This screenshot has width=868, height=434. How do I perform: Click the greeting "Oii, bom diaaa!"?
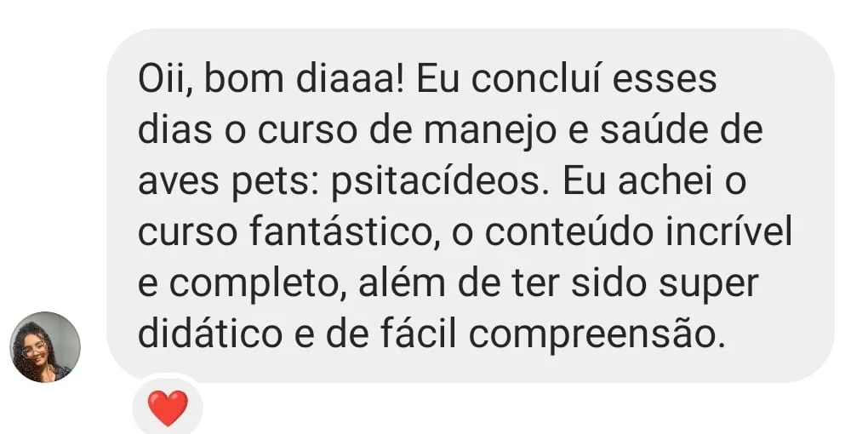click(272, 80)
